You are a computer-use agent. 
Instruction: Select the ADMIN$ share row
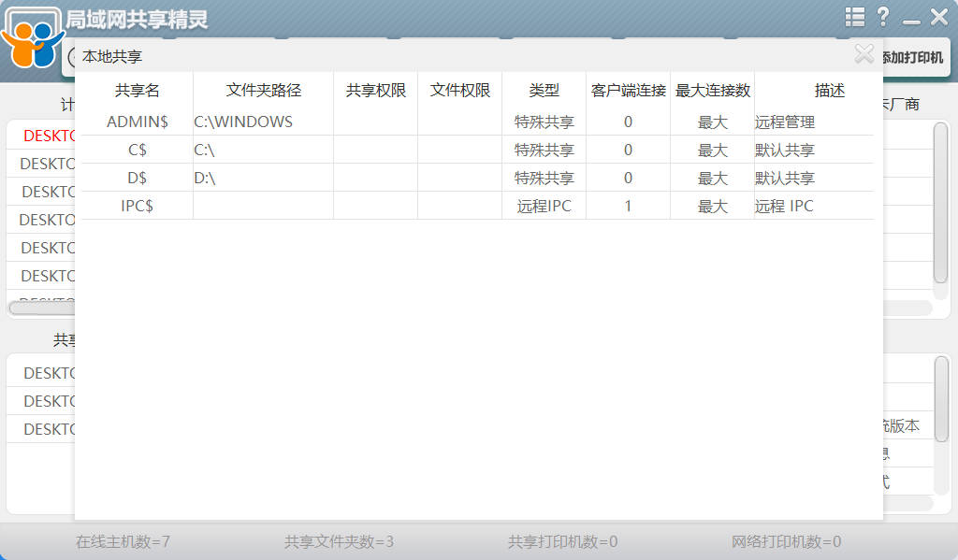[478, 122]
